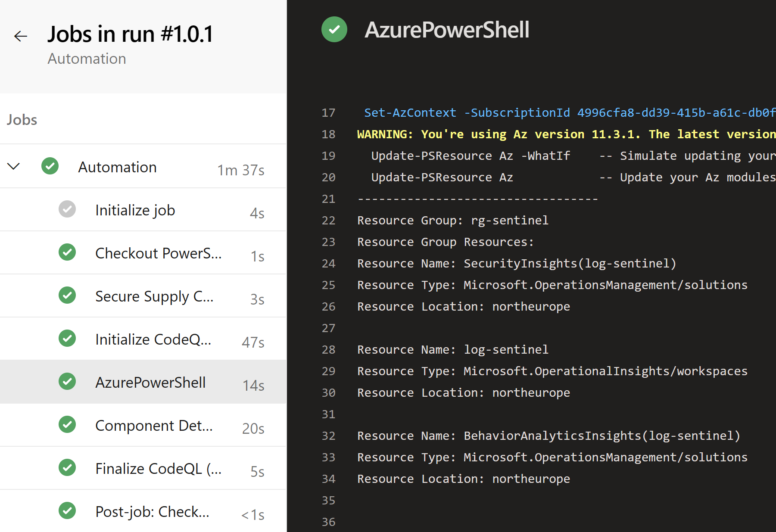Image resolution: width=776 pixels, height=532 pixels.
Task: Click the Automation subtitle under run title
Action: pos(87,59)
